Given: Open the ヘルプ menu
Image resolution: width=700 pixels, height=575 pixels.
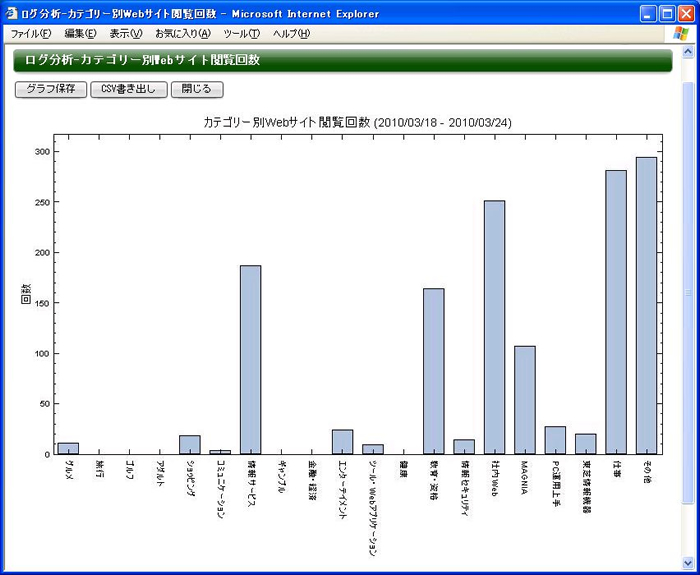Looking at the screenshot, I should (291, 34).
